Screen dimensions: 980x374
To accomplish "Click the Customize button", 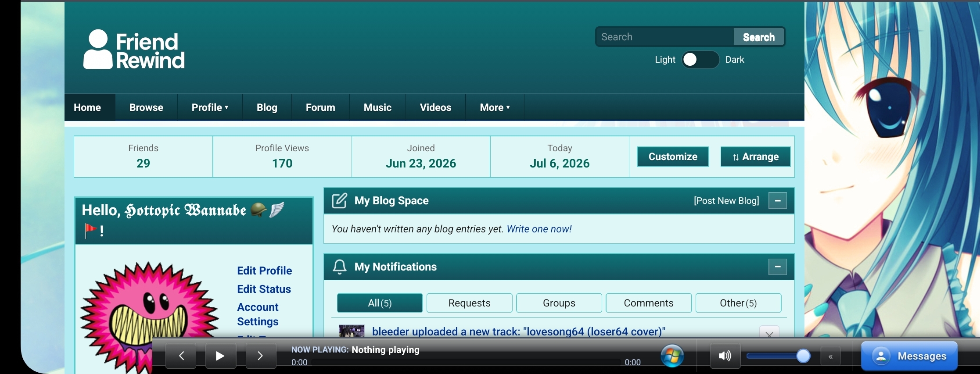I will point(673,157).
